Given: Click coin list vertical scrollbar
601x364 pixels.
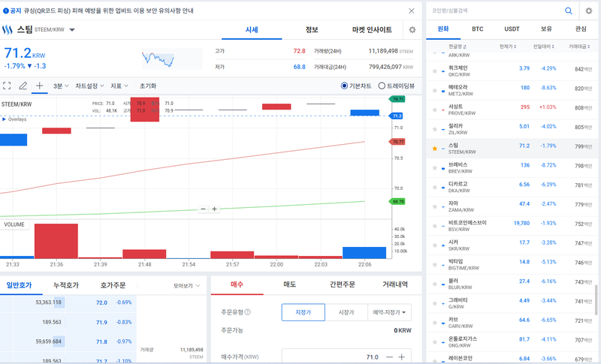Looking at the screenshot, I should tap(596, 299).
